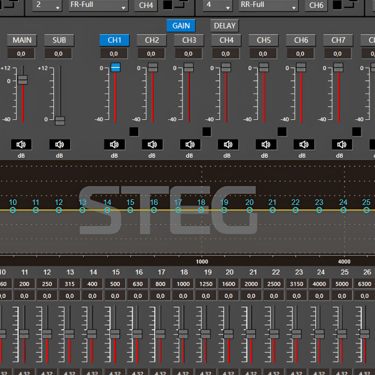Select the CH1 channel button
This screenshot has height=375, width=375.
point(114,40)
